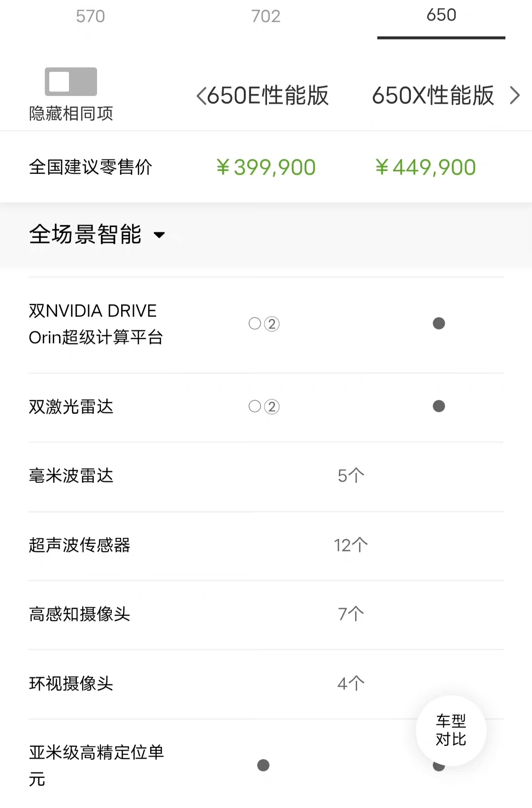This screenshot has height=808, width=532.
Task: Select the 650 tab
Action: pos(441,15)
